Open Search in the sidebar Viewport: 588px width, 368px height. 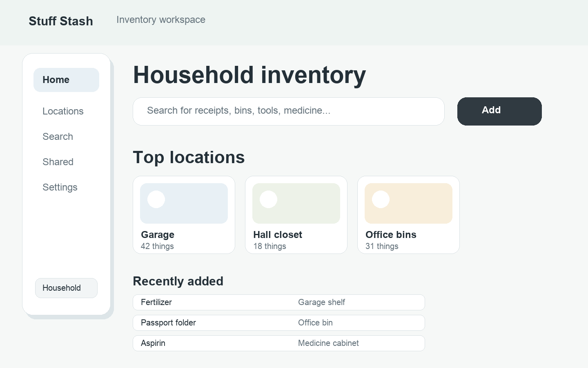[x=58, y=137]
